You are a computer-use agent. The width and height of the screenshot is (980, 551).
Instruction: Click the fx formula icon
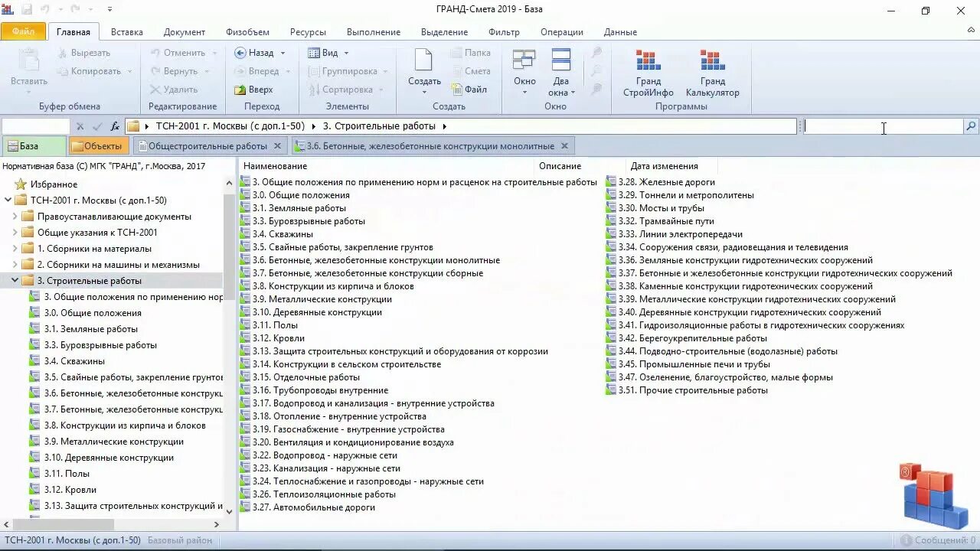pyautogui.click(x=115, y=126)
